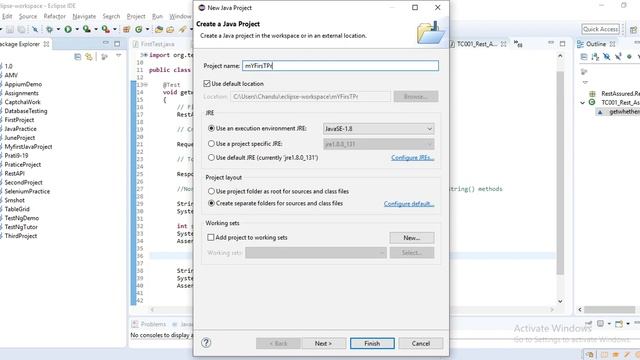Click the Configure JREs... link
The height and width of the screenshot is (360, 640).
tap(412, 158)
